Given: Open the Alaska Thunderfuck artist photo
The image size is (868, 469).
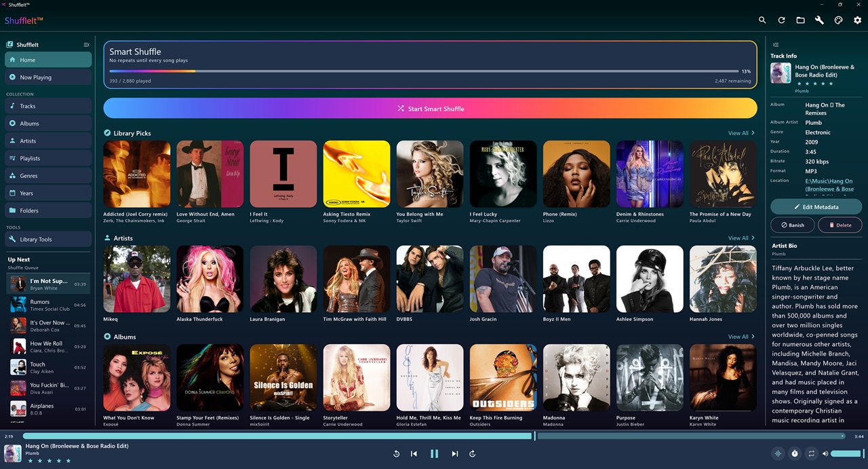Looking at the screenshot, I should [x=210, y=279].
